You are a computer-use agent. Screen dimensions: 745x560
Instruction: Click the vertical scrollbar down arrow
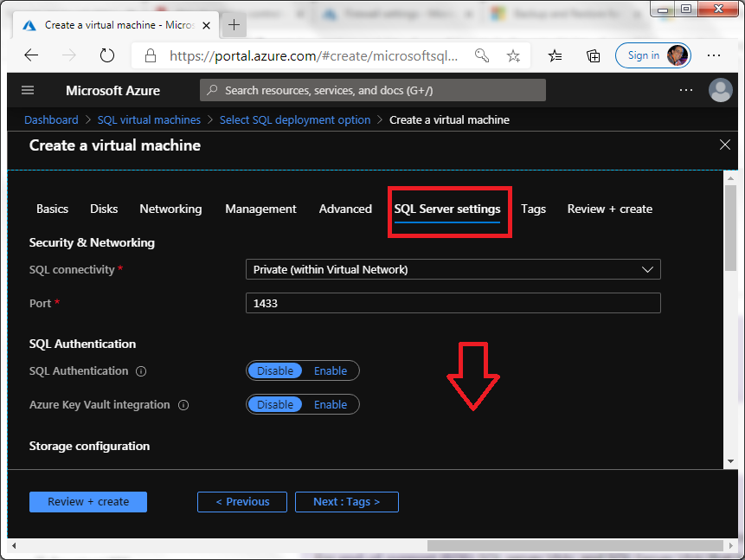coord(730,461)
